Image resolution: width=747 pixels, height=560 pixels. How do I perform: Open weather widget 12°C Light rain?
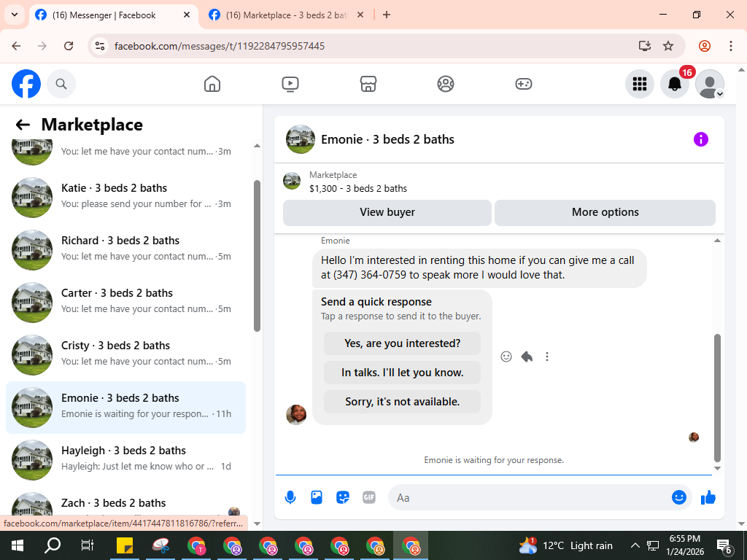(x=566, y=545)
